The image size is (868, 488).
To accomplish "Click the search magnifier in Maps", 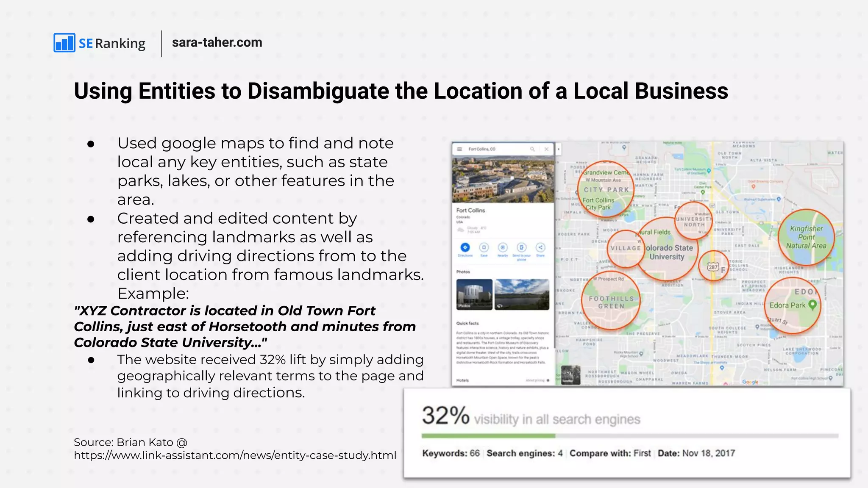I will [532, 149].
